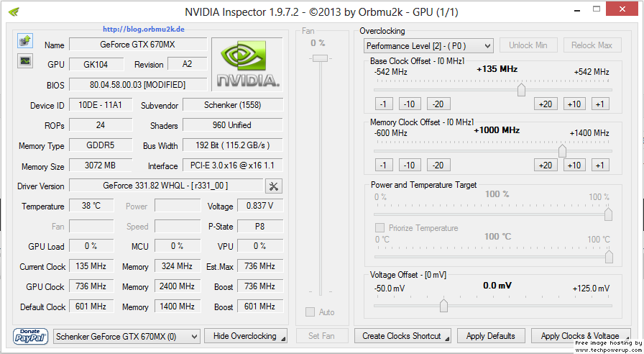The height and width of the screenshot is (354, 644).
Task: Minimize the NVIDIA Inspector window
Action: pyautogui.click(x=577, y=9)
